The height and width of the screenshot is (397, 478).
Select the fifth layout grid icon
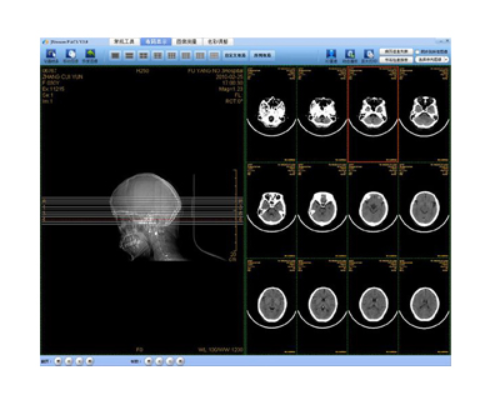pos(172,55)
